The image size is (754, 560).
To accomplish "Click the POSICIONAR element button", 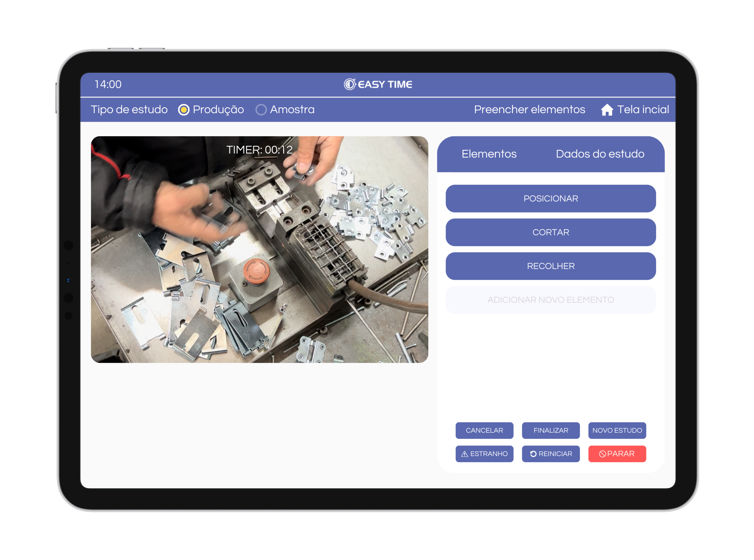I will 551,198.
